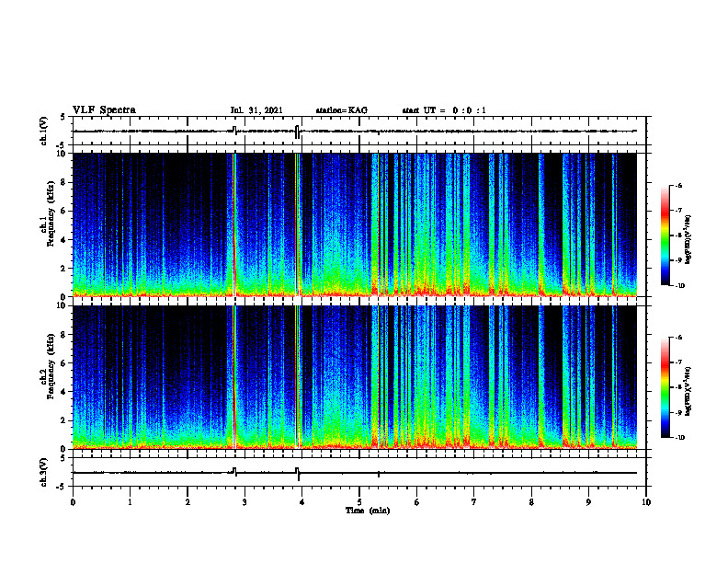Image resolution: width=728 pixels, height=563 pixels.
Task: Click the time axis tick label "6"
Action: 417,502
